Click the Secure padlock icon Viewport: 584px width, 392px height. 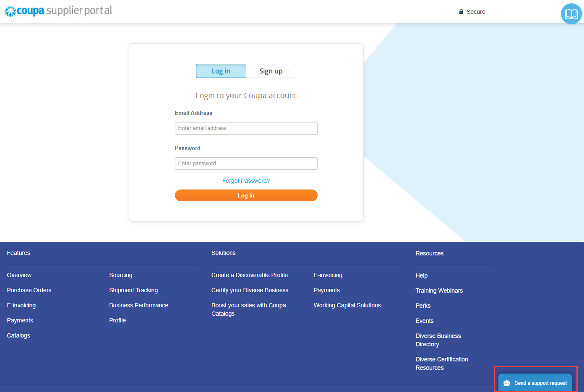point(461,12)
